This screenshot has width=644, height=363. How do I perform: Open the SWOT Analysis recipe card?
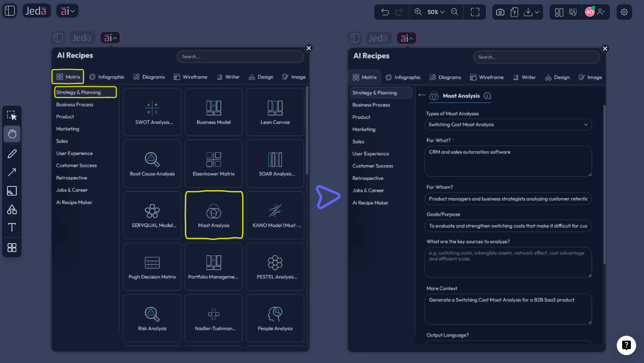click(x=152, y=112)
